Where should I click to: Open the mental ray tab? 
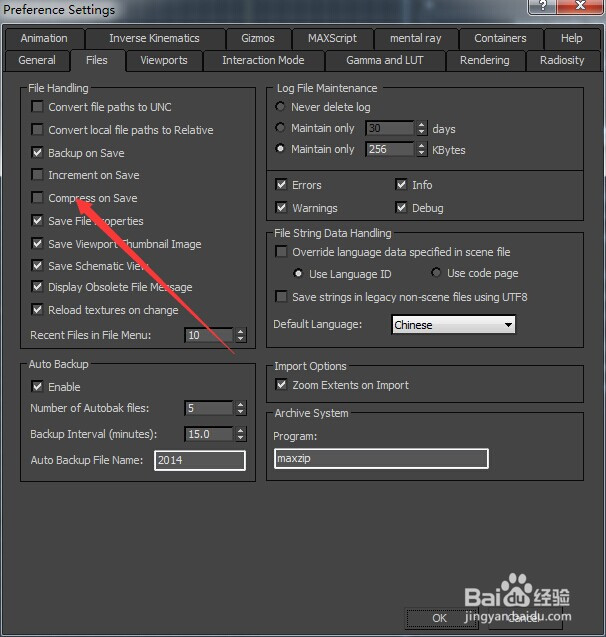[416, 39]
